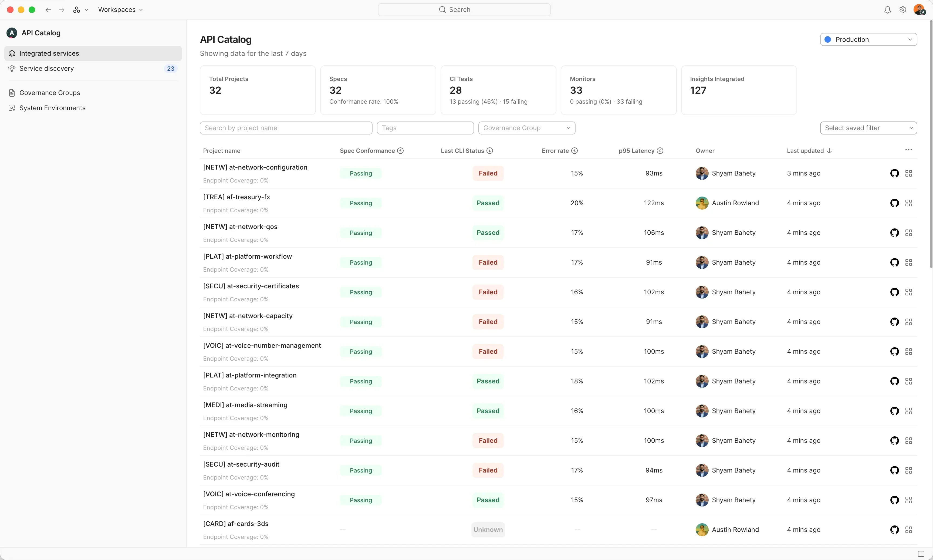Image resolution: width=933 pixels, height=560 pixels.
Task: Click Passing badge for at-network-qos
Action: (x=361, y=233)
